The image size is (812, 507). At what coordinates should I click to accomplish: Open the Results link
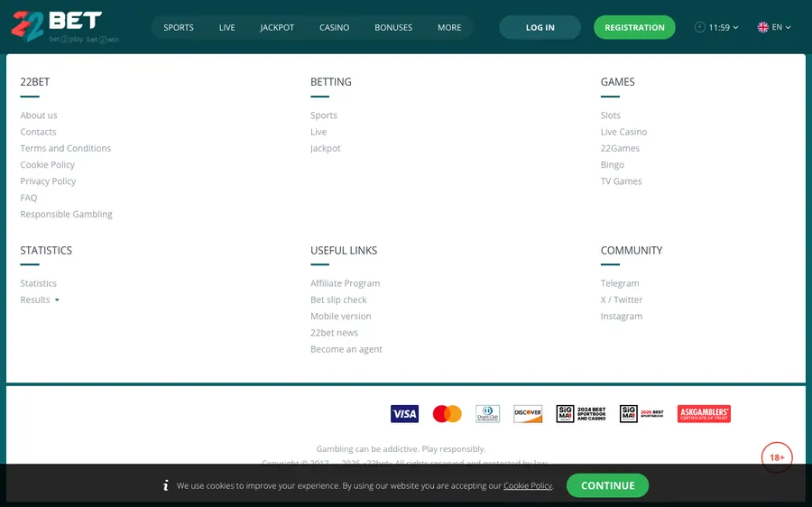click(35, 300)
